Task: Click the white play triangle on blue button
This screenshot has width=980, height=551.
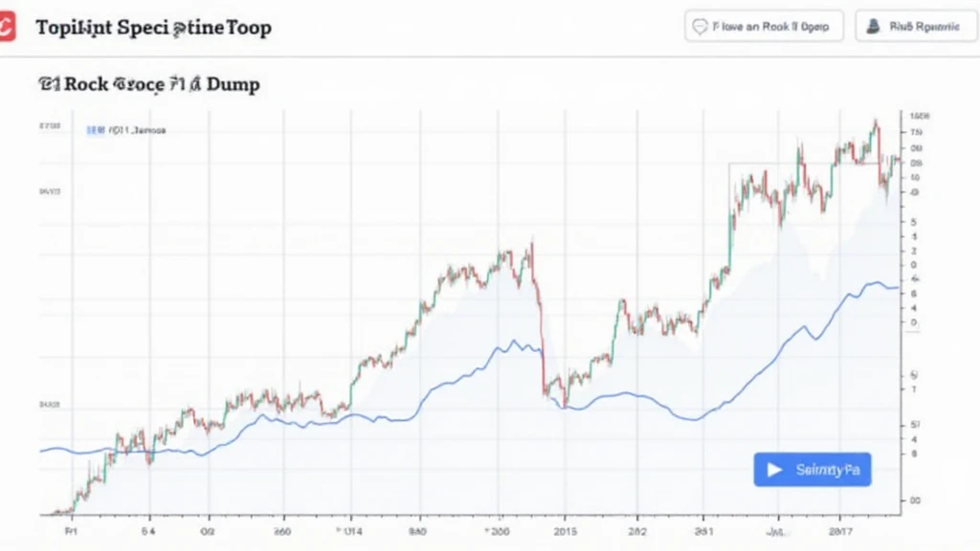Action: (x=774, y=470)
